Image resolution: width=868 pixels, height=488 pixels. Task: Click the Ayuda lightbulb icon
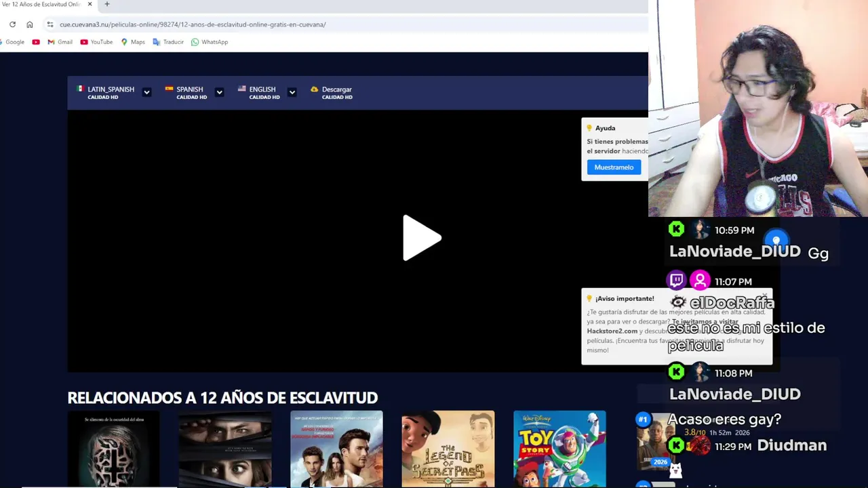point(589,128)
